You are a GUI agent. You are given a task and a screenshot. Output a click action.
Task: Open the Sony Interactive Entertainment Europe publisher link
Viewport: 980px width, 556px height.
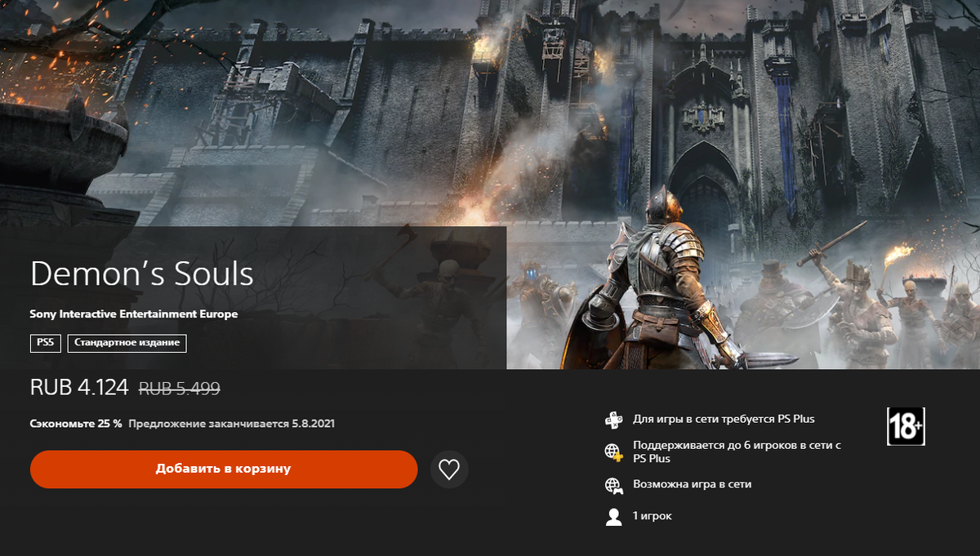[134, 314]
